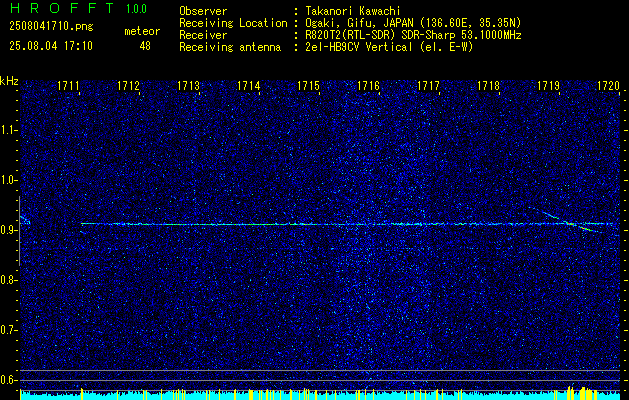
Task: Click the antenna description 2el-HB9CV Vertical
Action: [x=389, y=47]
